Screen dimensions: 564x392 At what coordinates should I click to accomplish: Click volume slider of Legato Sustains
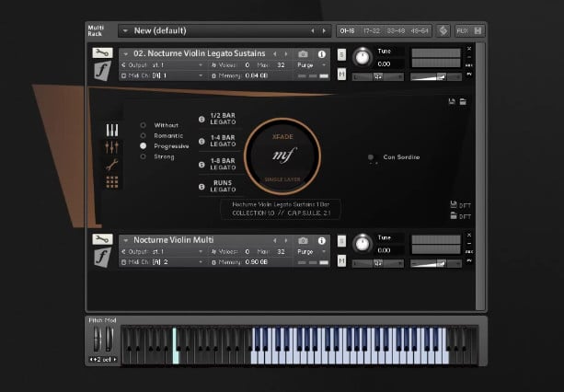435,76
